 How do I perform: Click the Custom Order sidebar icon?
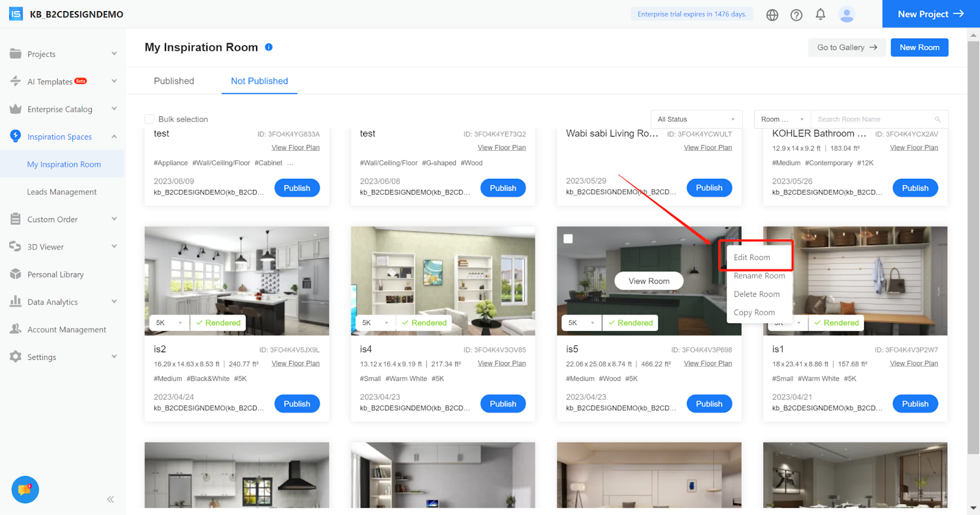[x=16, y=219]
